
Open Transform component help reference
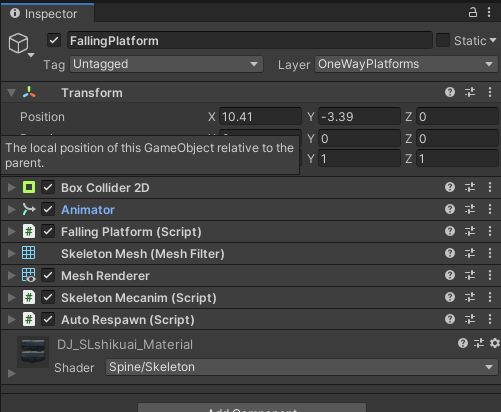point(450,92)
